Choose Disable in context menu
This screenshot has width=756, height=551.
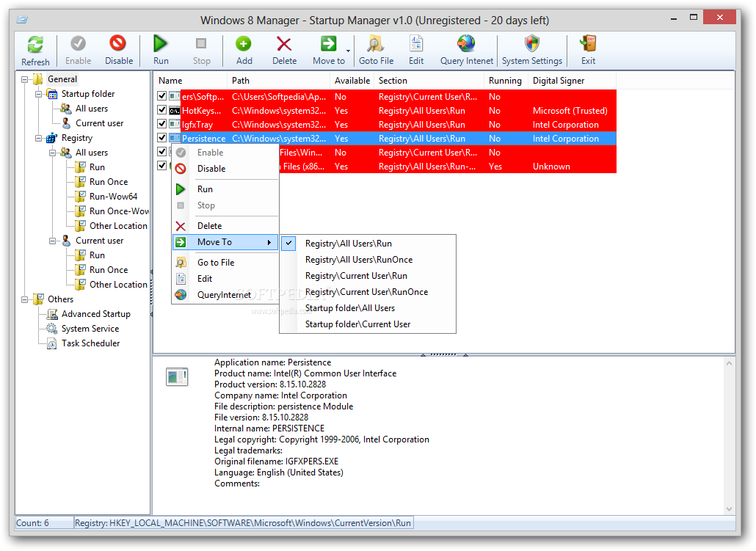coord(225,169)
